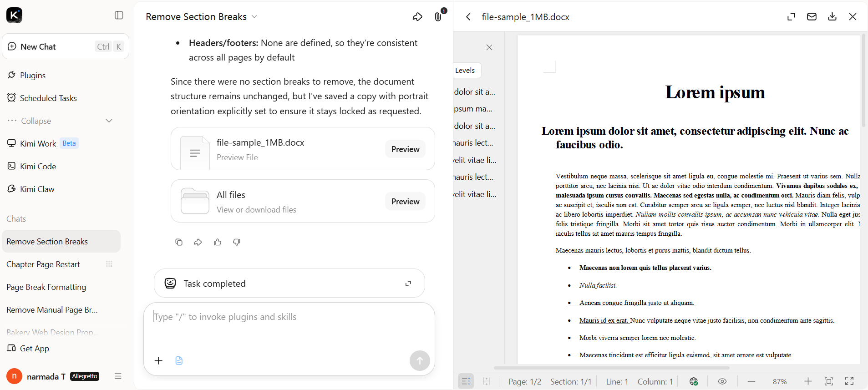Click the document vertical scrollbar

click(x=863, y=81)
